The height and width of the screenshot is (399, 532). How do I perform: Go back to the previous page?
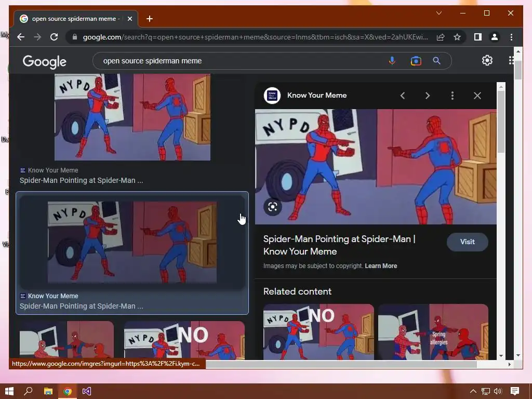(21, 37)
